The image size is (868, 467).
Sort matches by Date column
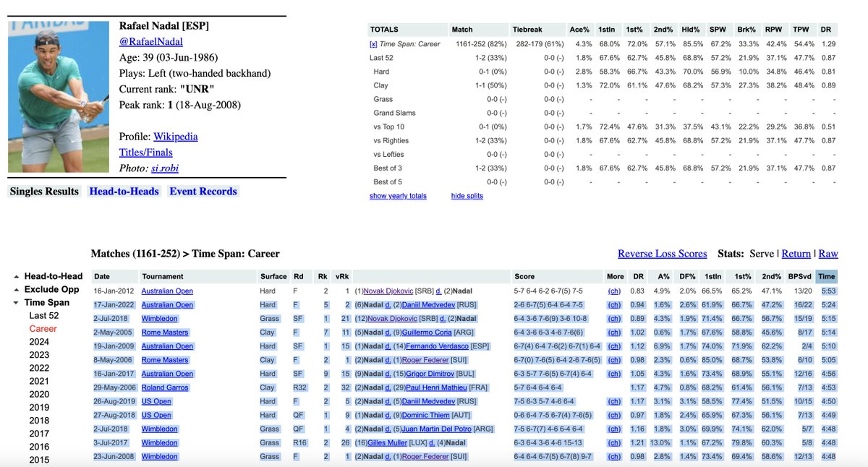[x=102, y=276]
